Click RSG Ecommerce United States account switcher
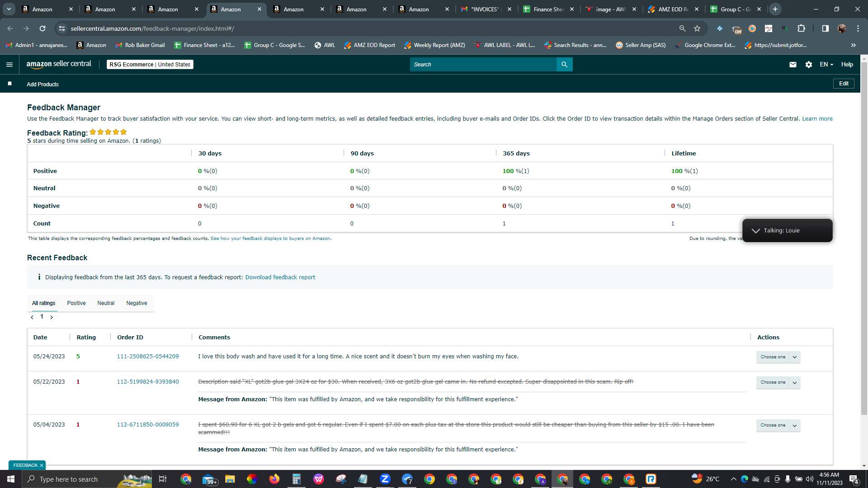The height and width of the screenshot is (488, 868). pyautogui.click(x=150, y=65)
